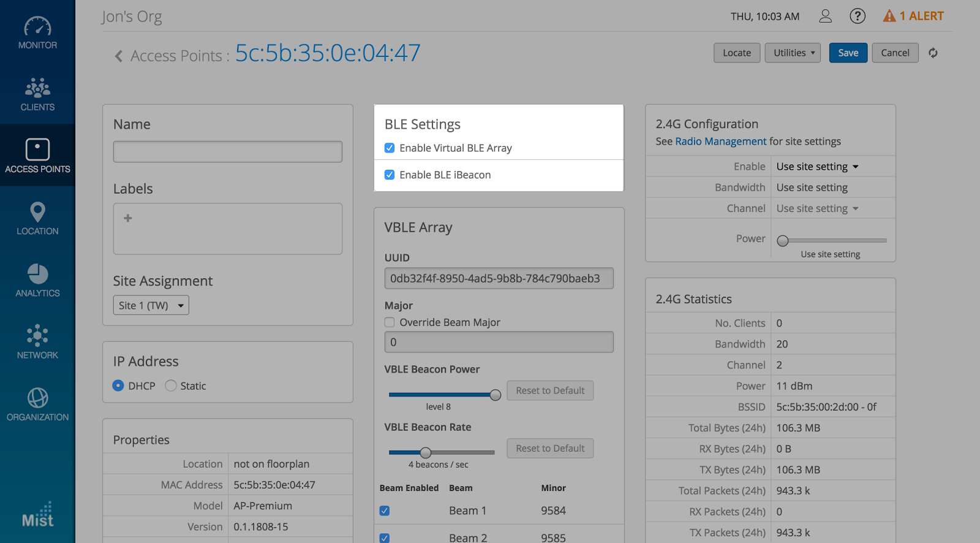This screenshot has width=980, height=543.
Task: Select Access Points in the sidebar
Action: pyautogui.click(x=37, y=155)
